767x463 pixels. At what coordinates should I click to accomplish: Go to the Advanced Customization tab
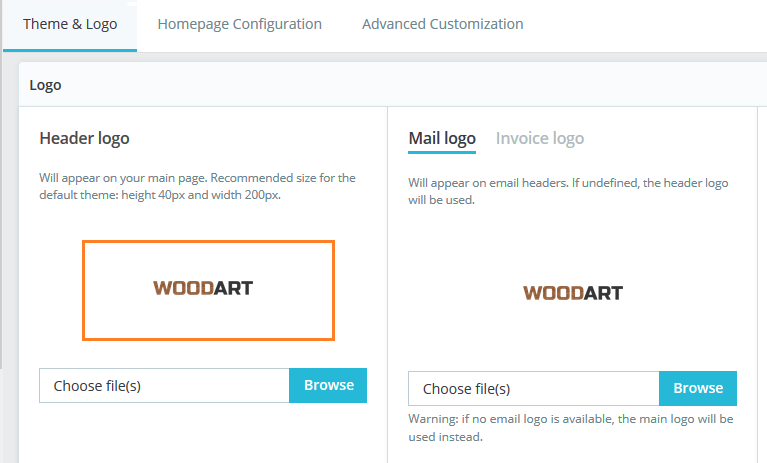[442, 24]
